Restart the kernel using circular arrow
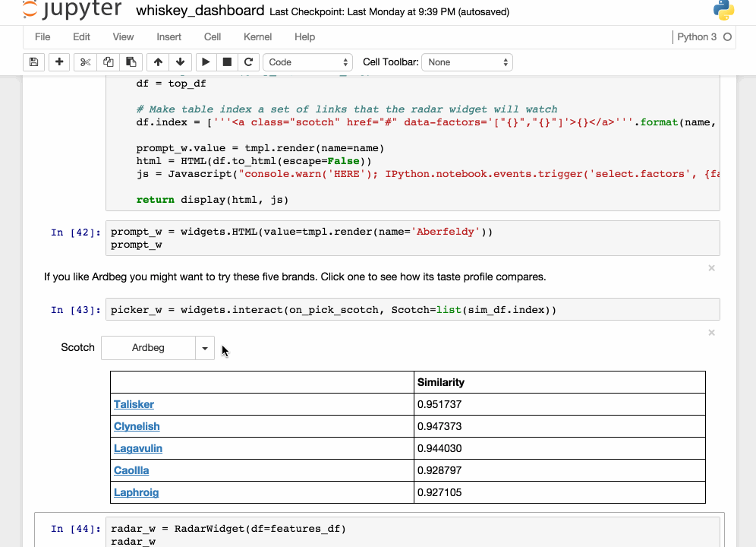Screen dimensions: 756x547 (x=248, y=62)
